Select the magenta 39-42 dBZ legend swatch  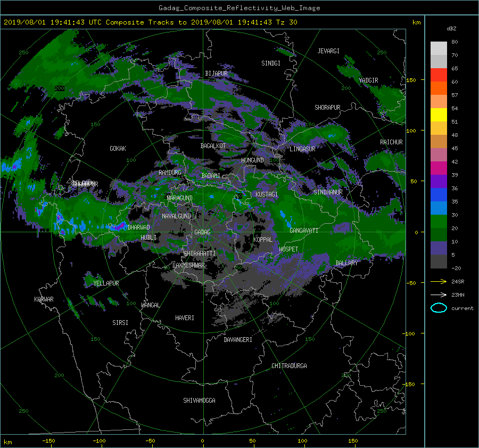point(439,168)
